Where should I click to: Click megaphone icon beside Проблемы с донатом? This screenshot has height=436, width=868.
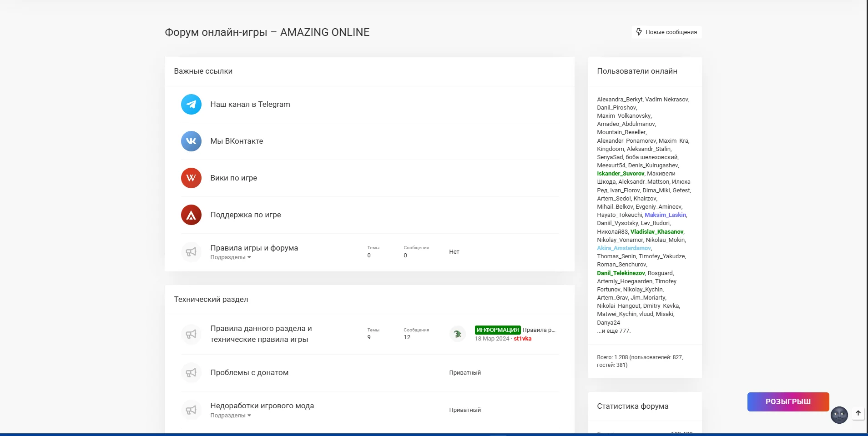coord(191,373)
